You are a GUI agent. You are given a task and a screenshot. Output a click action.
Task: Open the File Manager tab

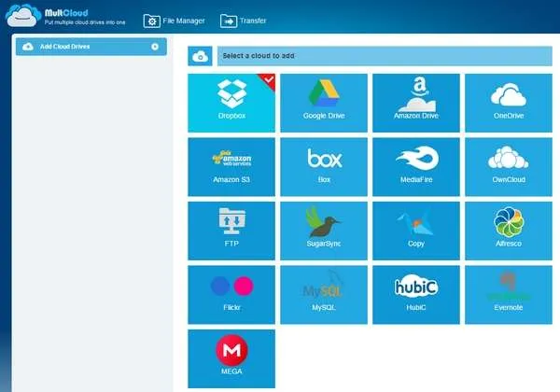175,21
